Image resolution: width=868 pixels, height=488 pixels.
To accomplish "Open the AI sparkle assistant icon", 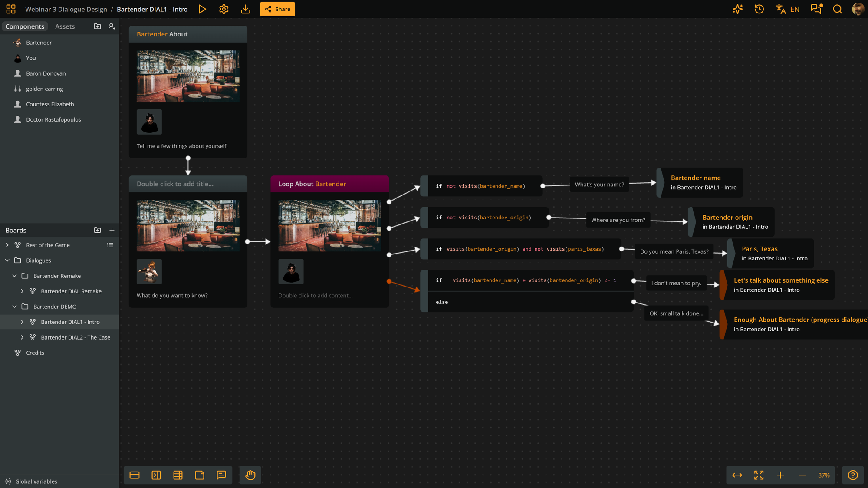I will coord(737,9).
